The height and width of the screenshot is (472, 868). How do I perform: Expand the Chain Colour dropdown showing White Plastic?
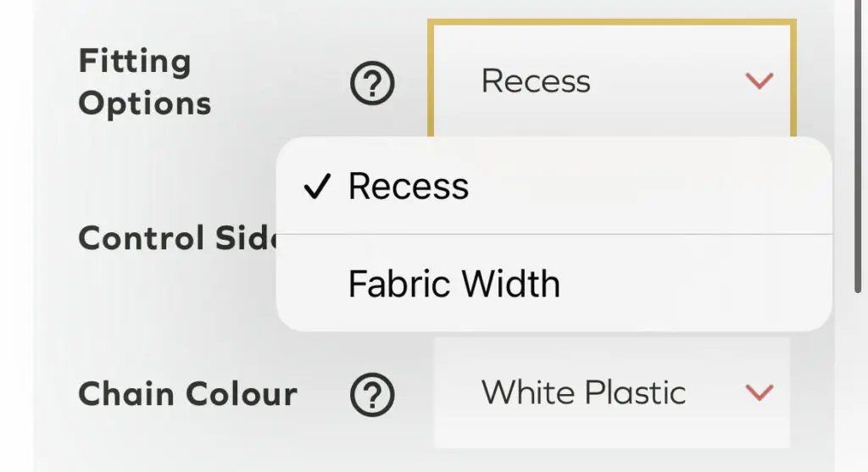(x=610, y=392)
